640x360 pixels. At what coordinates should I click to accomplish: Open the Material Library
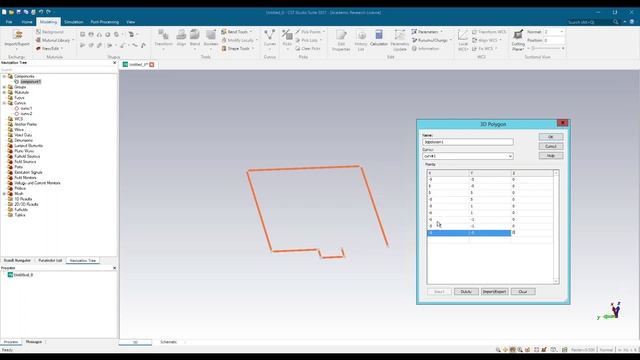pos(56,40)
